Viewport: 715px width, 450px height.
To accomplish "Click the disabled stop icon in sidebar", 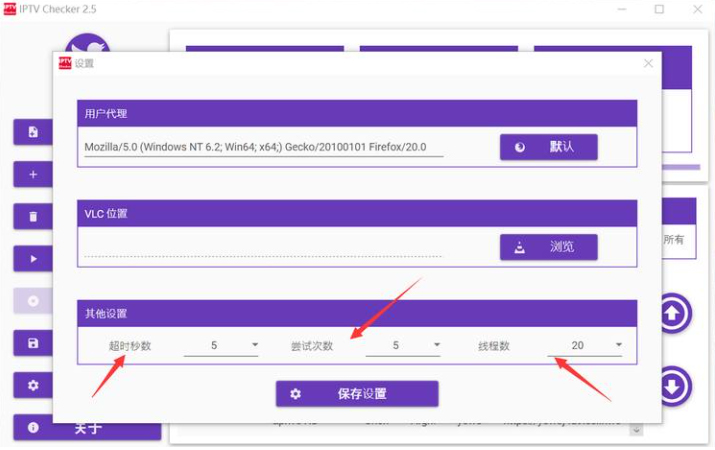I will pyautogui.click(x=33, y=301).
